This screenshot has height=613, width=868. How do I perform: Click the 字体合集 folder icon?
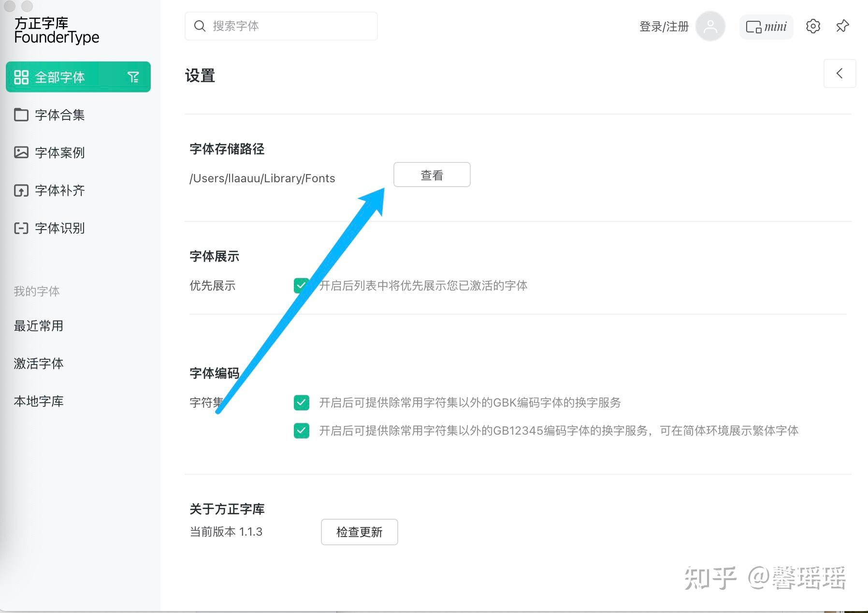click(x=21, y=115)
